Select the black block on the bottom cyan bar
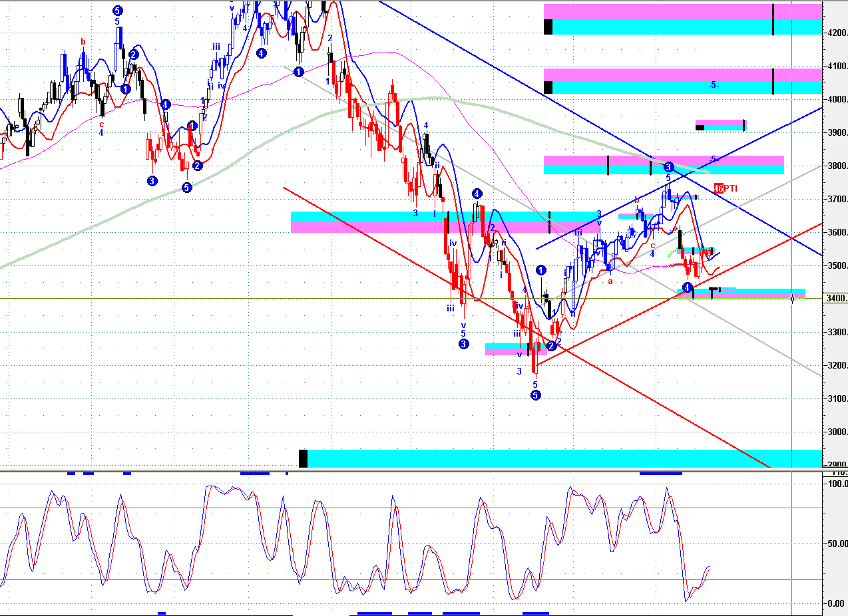 (303, 458)
